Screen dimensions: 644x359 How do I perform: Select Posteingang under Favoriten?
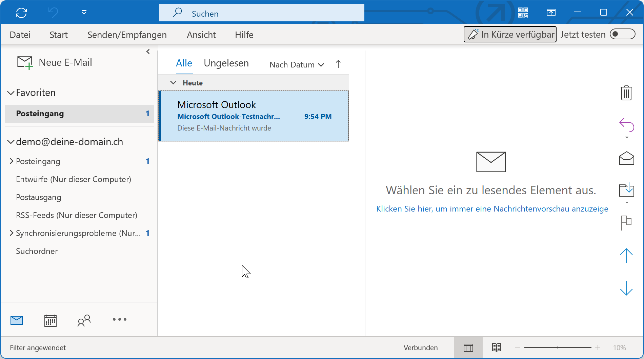pos(80,114)
